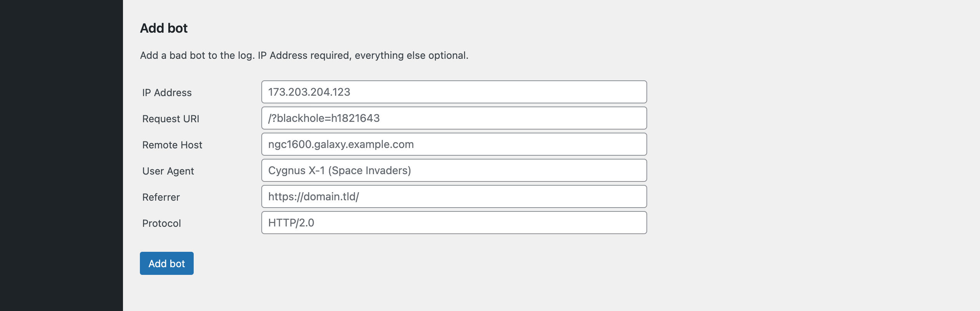Viewport: 980px width, 311px height.
Task: Click the Add bot section heading
Action: point(164,28)
